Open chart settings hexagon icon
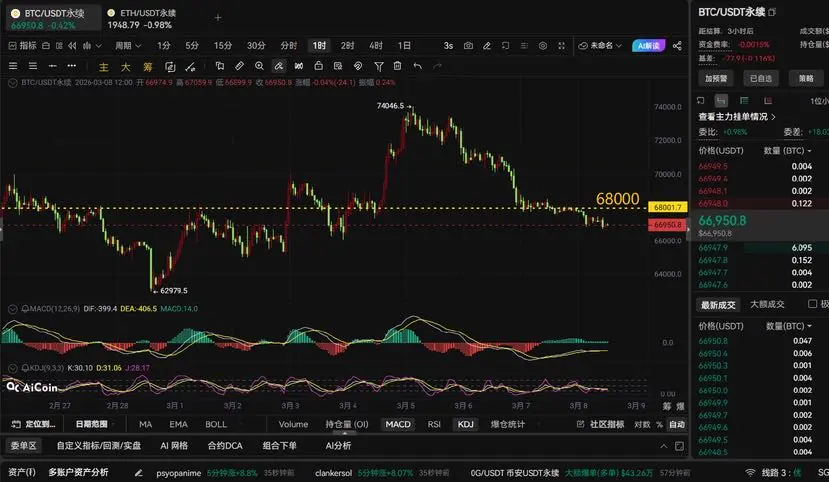The image size is (829, 482). point(543,46)
